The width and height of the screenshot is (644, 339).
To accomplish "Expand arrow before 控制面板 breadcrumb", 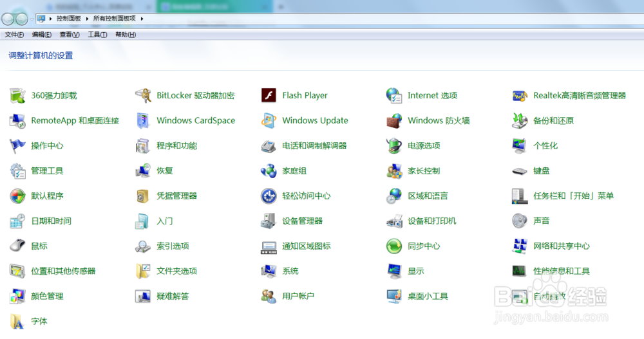I will [x=50, y=19].
